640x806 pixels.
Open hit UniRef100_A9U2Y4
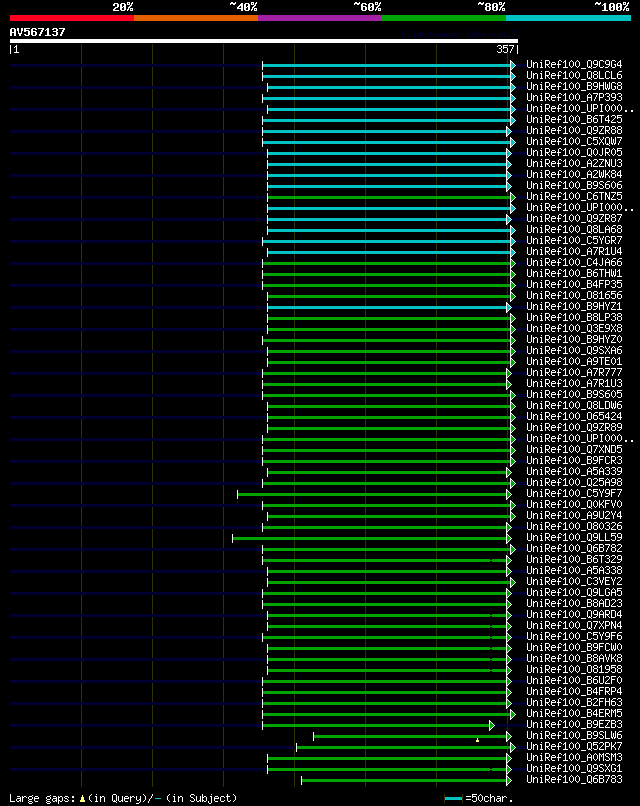point(574,516)
